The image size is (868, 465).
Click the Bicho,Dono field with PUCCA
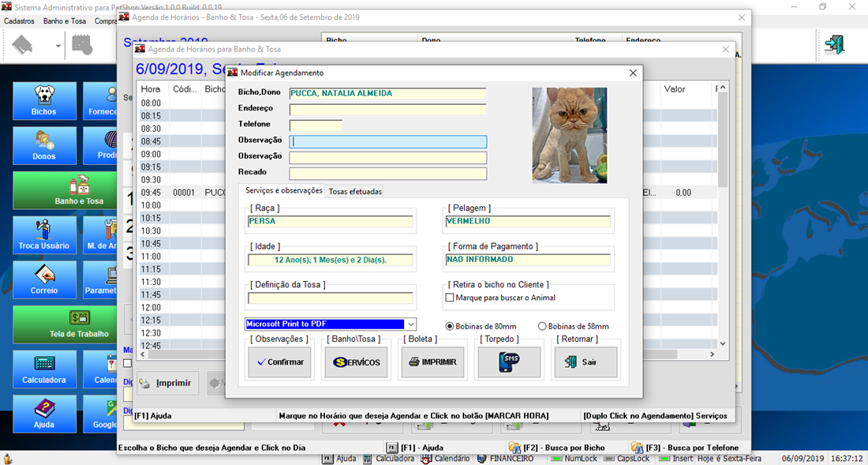point(387,94)
